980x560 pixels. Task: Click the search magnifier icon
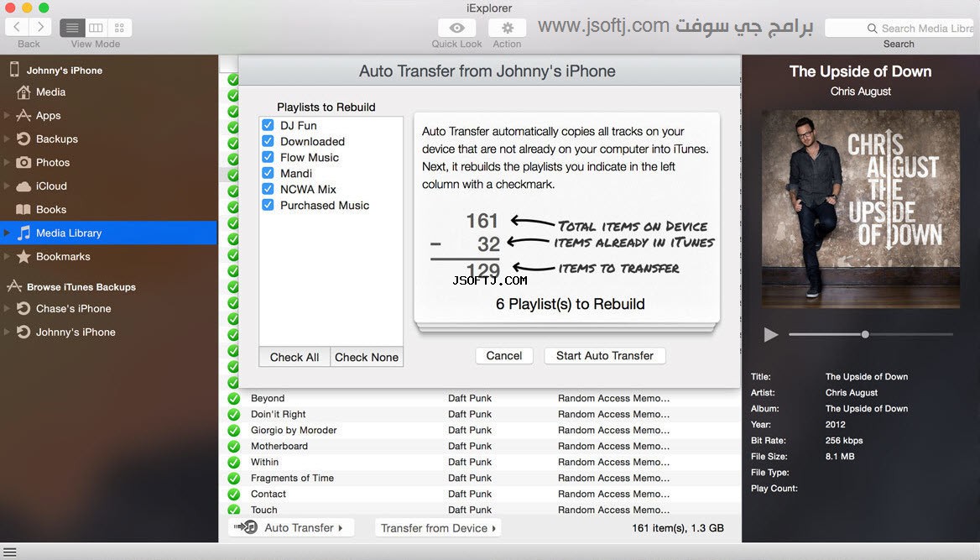(x=872, y=29)
